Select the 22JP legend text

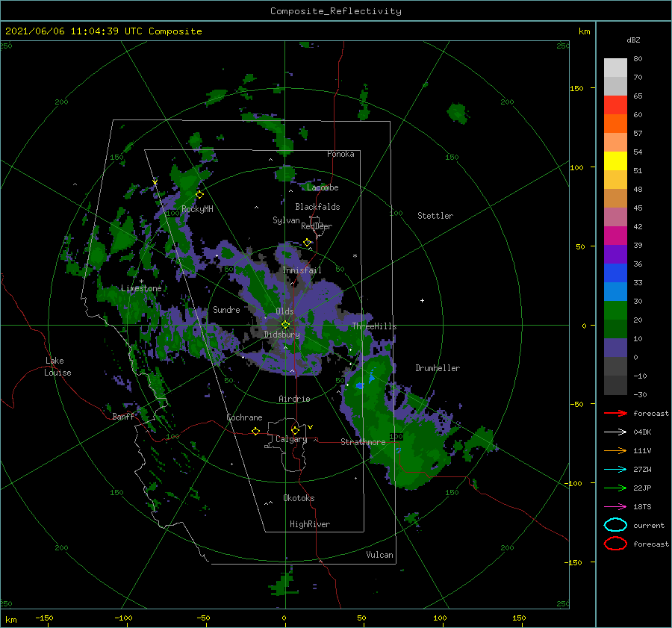tap(642, 488)
